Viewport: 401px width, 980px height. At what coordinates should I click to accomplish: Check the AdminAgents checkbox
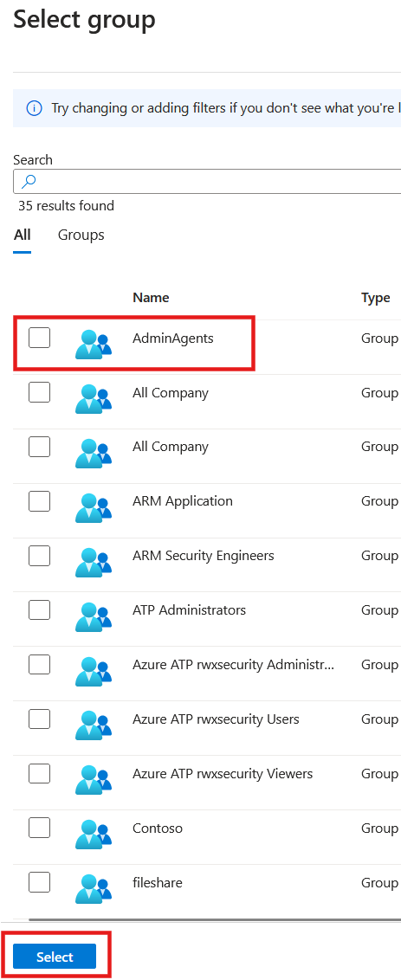point(40,338)
